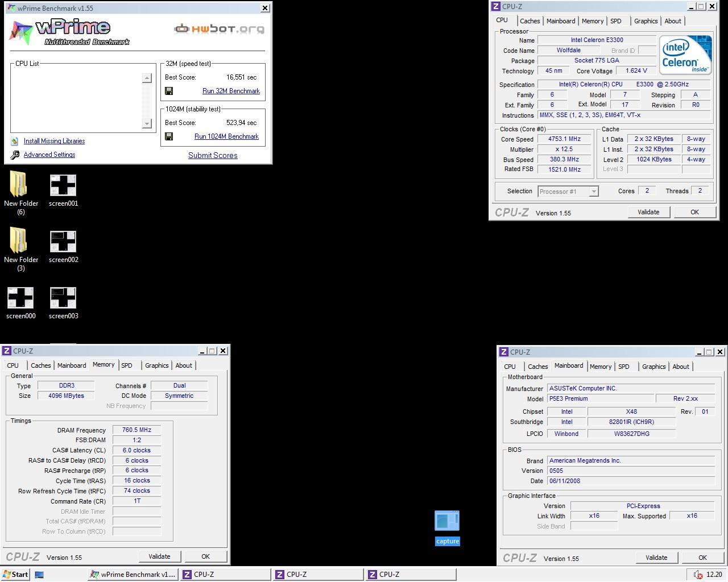Screen dimensions: 728x582
Task: Click mainboard model P5E3 Premium field
Action: pos(600,398)
